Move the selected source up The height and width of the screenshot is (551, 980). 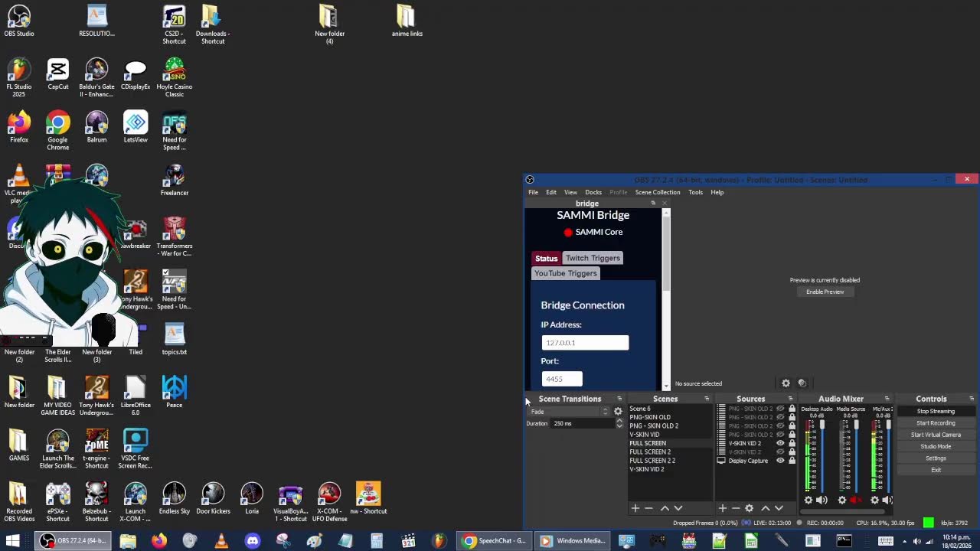pyautogui.click(x=765, y=508)
